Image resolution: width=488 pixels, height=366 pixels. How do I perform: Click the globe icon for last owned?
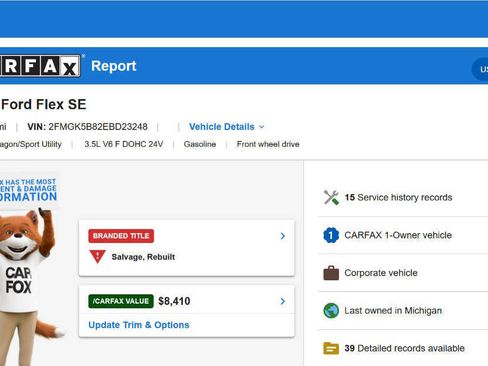click(331, 310)
